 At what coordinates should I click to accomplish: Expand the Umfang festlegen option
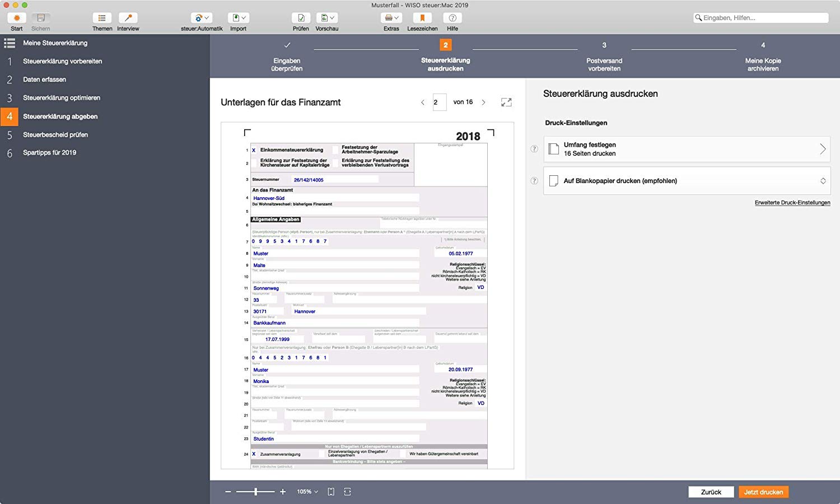[x=687, y=149]
